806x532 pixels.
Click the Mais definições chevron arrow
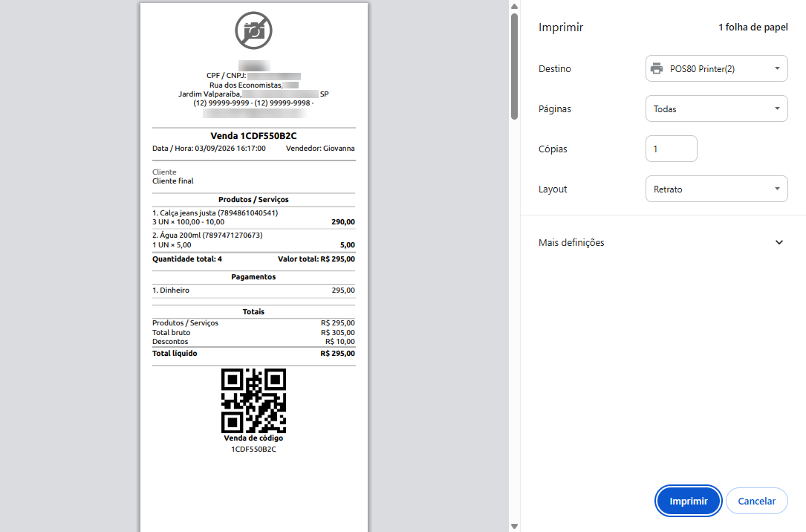click(x=779, y=243)
